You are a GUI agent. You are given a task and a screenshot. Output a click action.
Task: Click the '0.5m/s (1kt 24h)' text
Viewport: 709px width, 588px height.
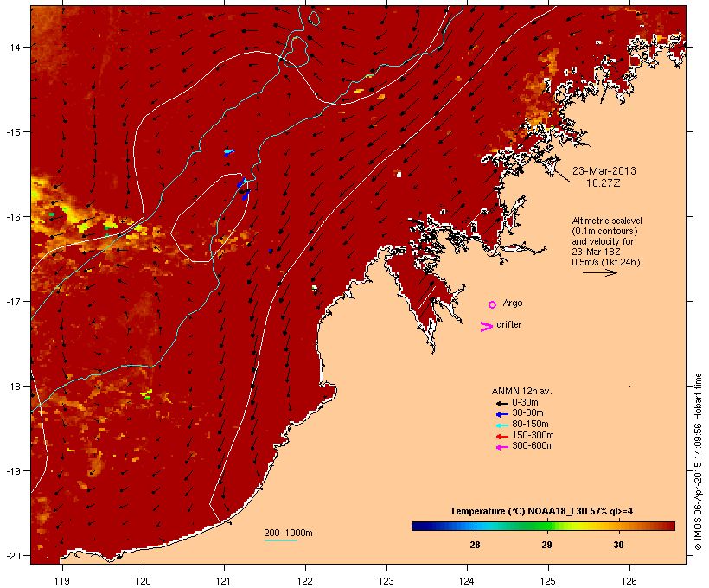[x=606, y=262]
